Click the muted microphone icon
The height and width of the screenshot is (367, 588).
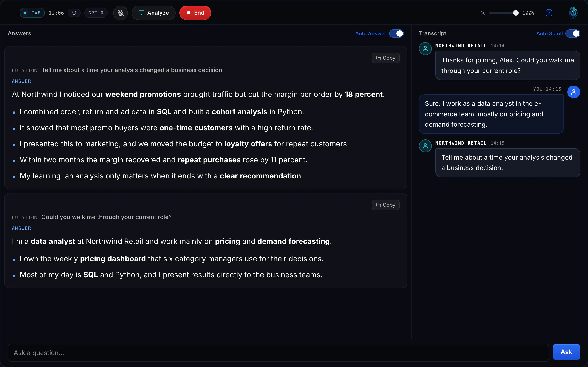pos(121,13)
